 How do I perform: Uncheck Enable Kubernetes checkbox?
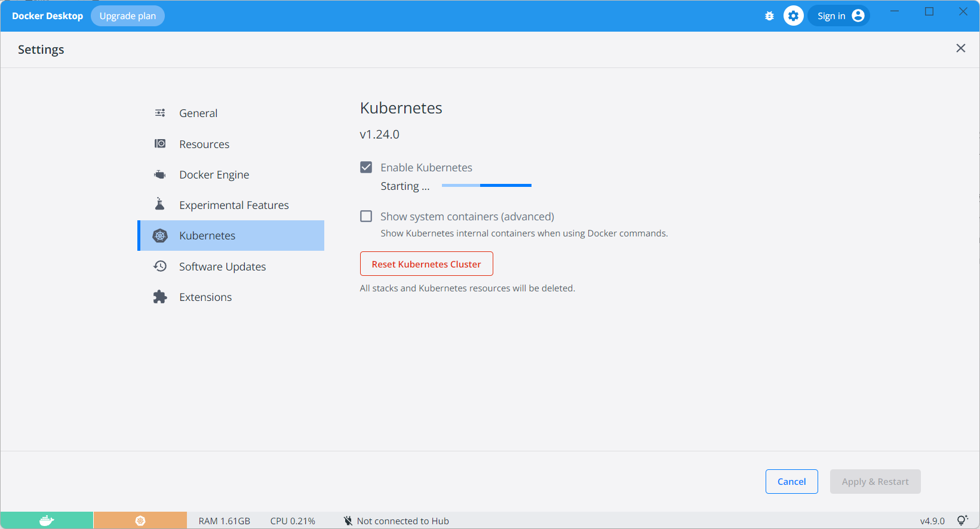click(366, 167)
